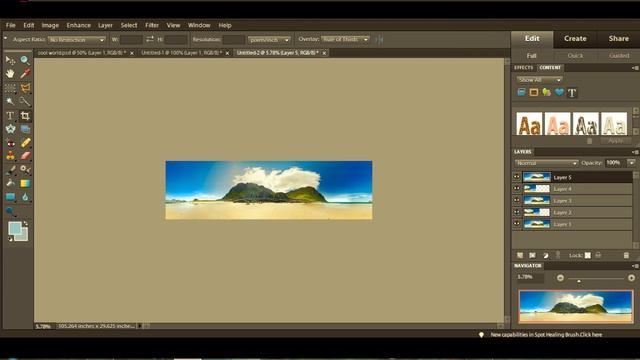640x360 pixels.
Task: Create a new layer in Layers panel
Action: pos(520,255)
